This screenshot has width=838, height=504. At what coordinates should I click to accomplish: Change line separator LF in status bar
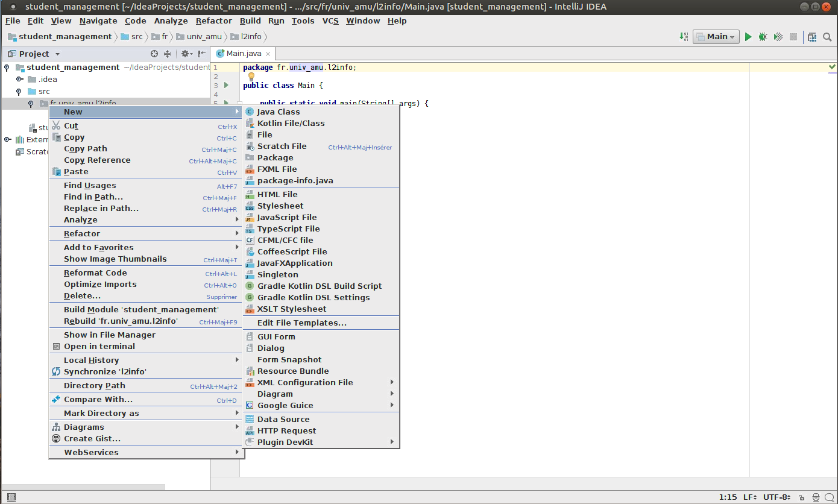pyautogui.click(x=751, y=497)
